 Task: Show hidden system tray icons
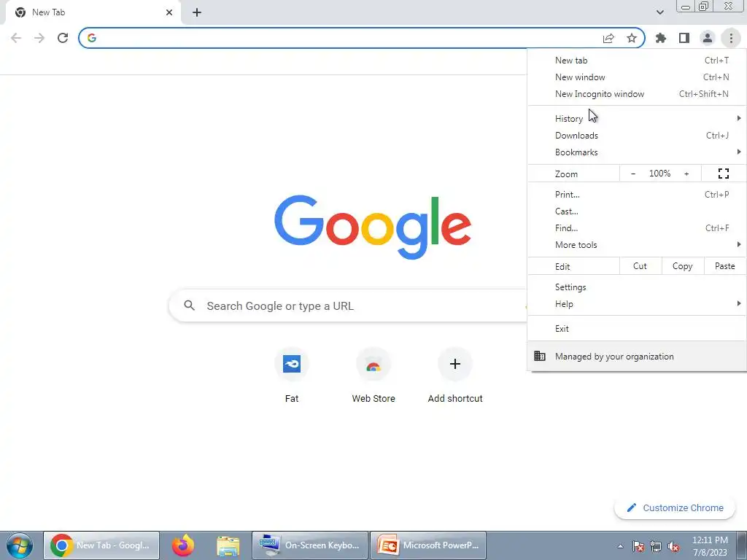pyautogui.click(x=620, y=546)
